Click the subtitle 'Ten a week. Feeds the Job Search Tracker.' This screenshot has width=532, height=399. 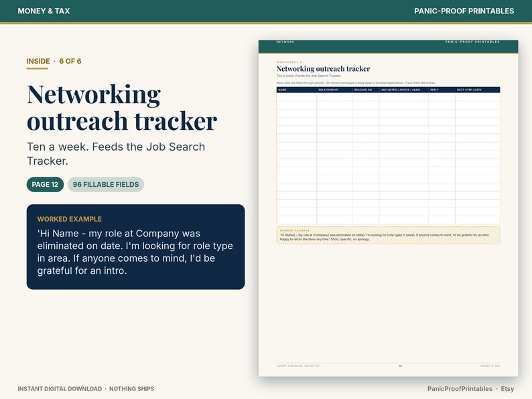pos(116,153)
